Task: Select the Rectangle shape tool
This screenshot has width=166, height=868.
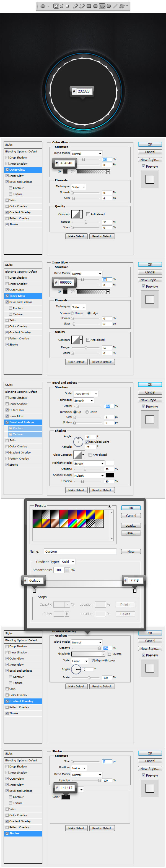Action: tap(89, 6)
